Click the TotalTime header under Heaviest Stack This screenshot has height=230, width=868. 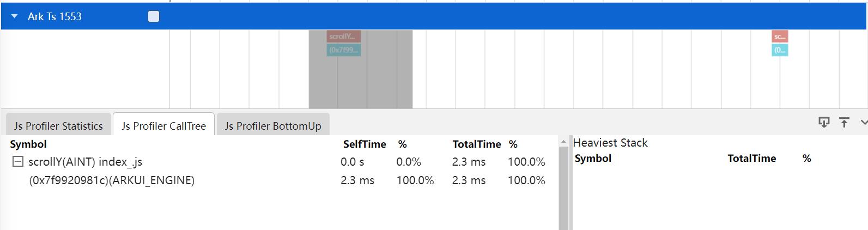click(751, 159)
